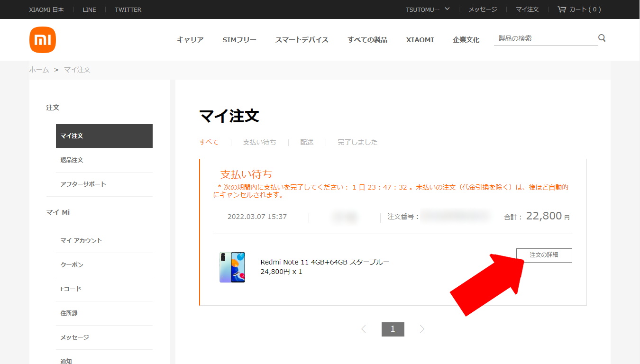This screenshot has height=364, width=640.
Task: Select the すべて orders tab
Action: [209, 142]
